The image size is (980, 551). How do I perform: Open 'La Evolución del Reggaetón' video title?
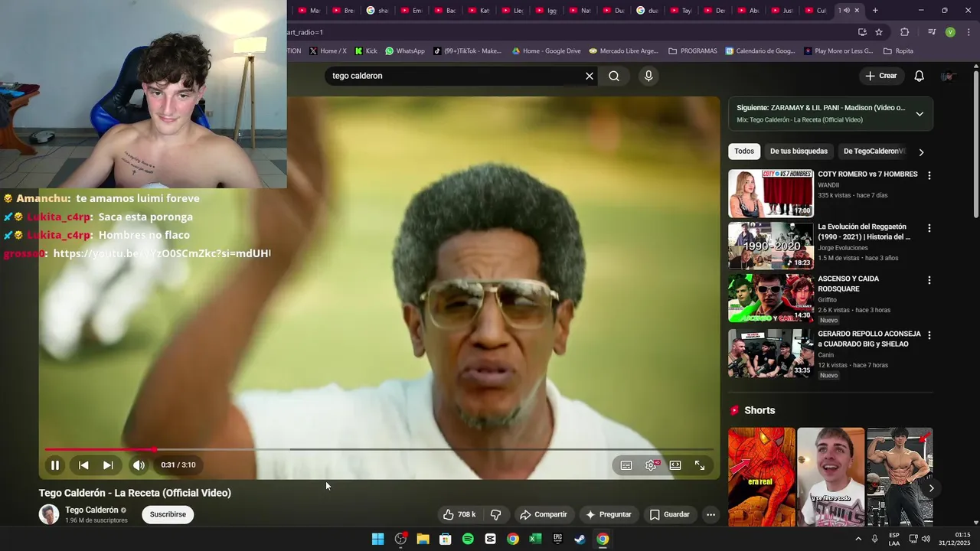[x=864, y=232]
